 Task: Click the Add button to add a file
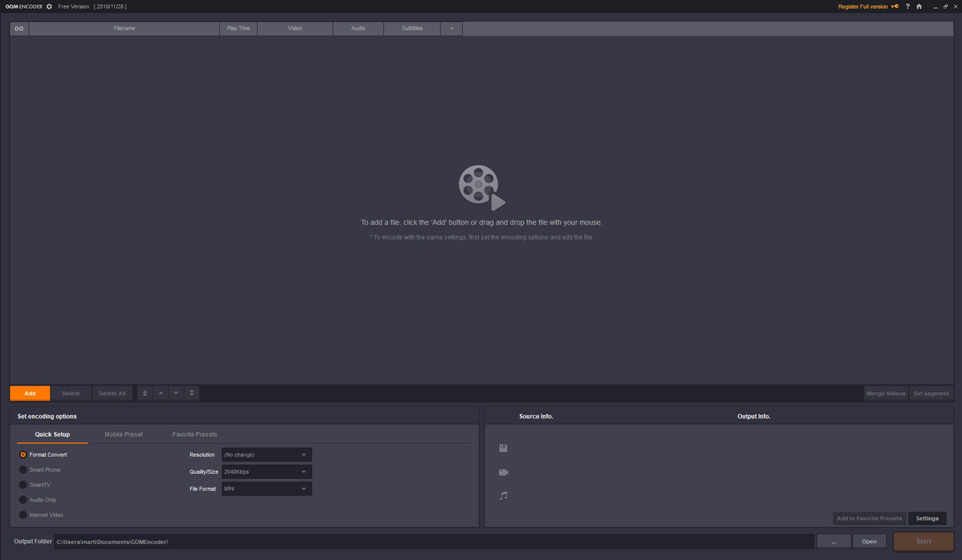(29, 393)
